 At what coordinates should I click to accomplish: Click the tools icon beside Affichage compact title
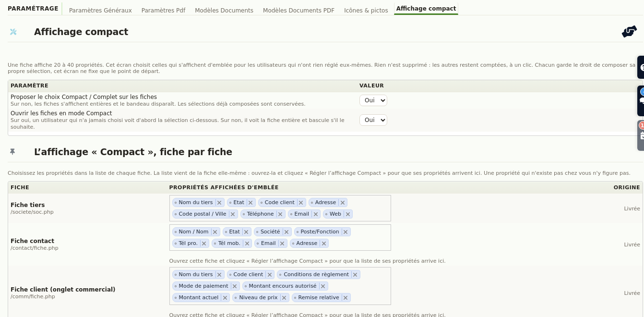click(x=13, y=32)
